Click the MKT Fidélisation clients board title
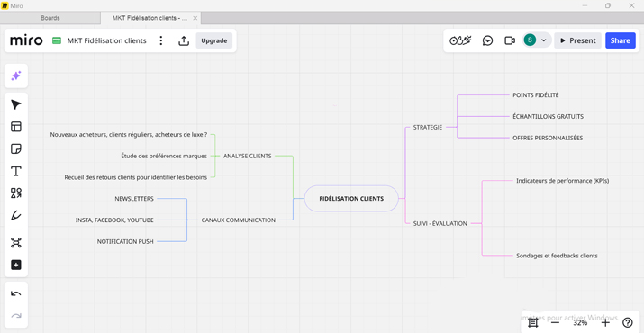 (x=107, y=40)
